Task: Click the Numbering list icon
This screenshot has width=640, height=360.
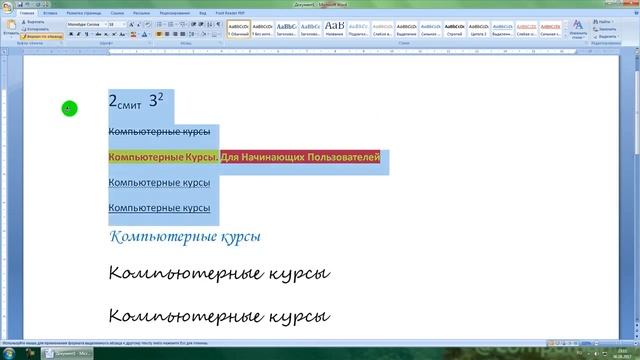Action: click(171, 24)
